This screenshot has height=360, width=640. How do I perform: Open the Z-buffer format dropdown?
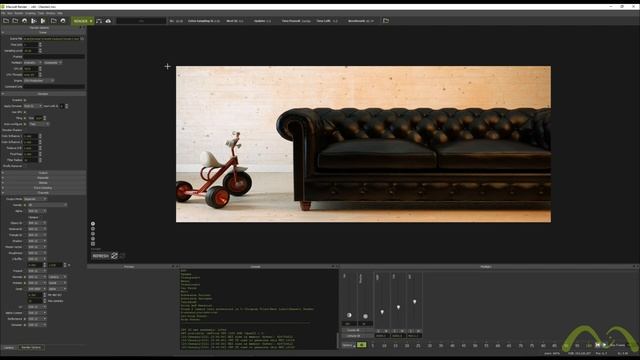pos(37,259)
